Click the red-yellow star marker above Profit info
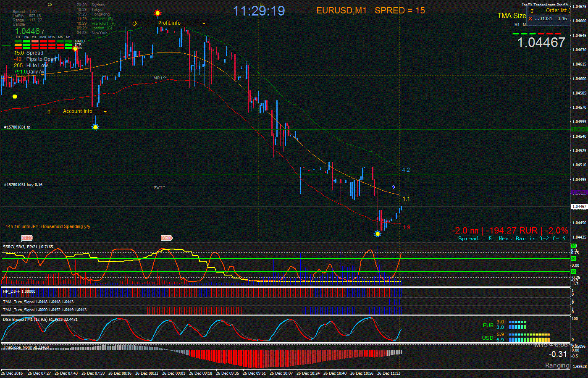This screenshot has width=588, height=378. click(x=157, y=13)
